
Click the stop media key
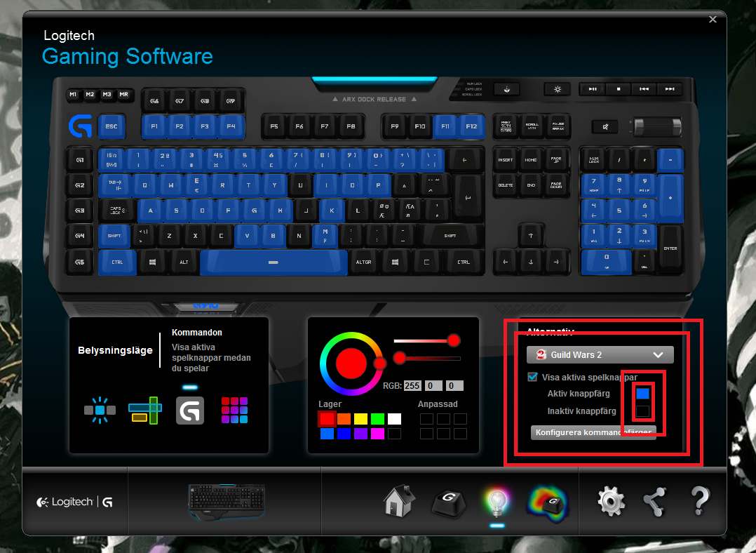tap(619, 89)
